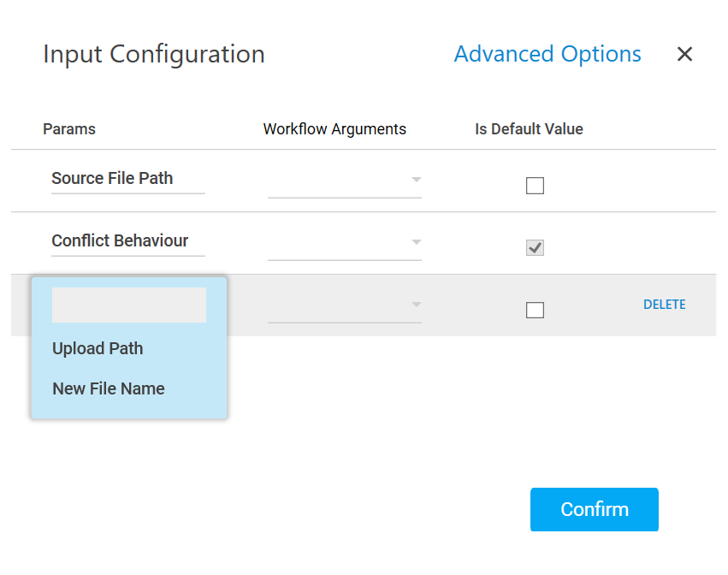The image size is (728, 575).
Task: Click the Conflict Behaviour param field
Action: pyautogui.click(x=127, y=241)
